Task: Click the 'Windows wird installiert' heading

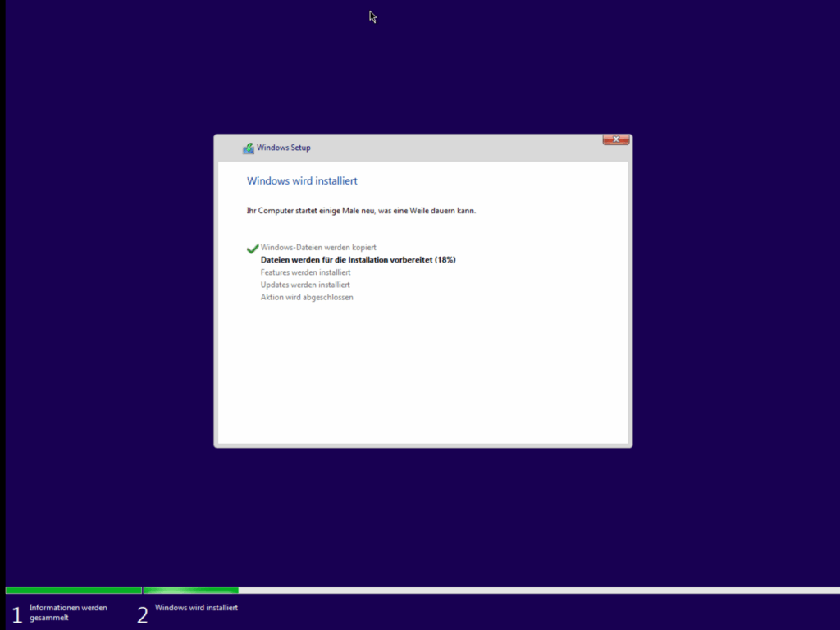Action: pos(302,181)
